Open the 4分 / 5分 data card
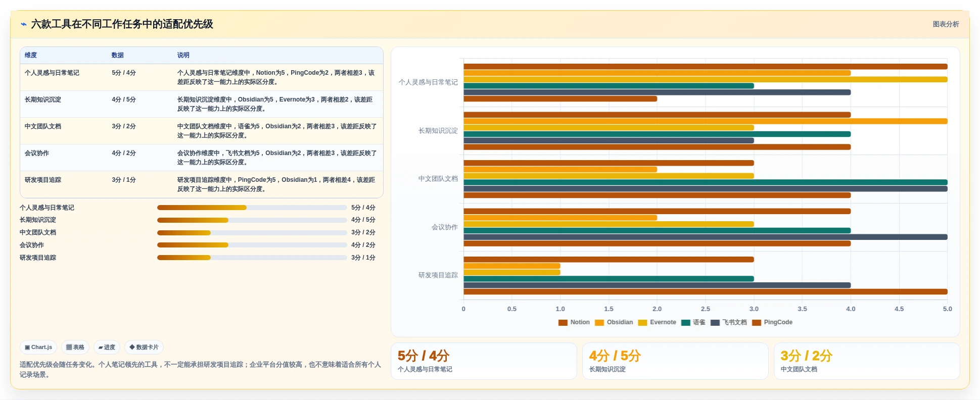Screen dimensions: 980x400 (675, 361)
